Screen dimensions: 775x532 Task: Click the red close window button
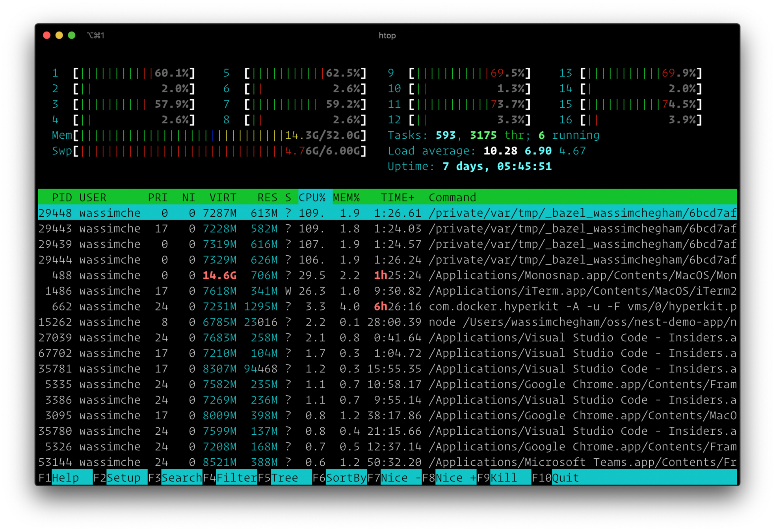click(46, 35)
